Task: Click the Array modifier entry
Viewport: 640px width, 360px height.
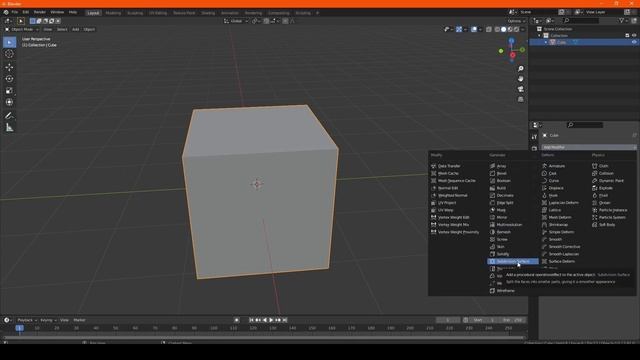Action: (x=501, y=166)
